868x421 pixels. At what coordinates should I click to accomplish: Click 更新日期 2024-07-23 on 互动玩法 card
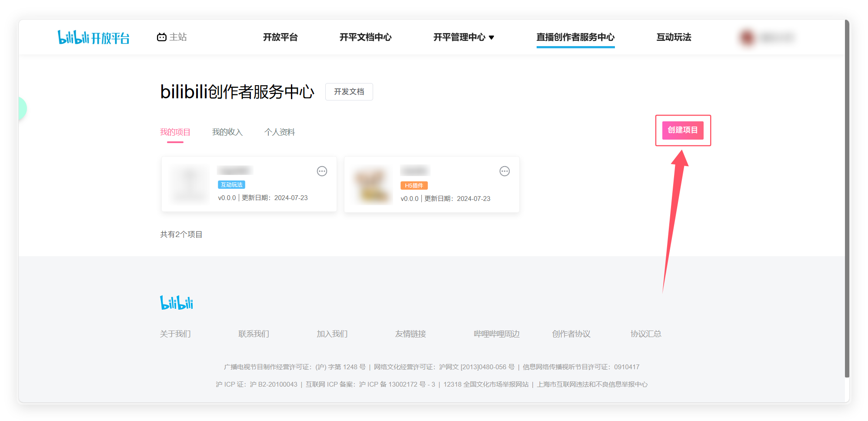click(274, 198)
